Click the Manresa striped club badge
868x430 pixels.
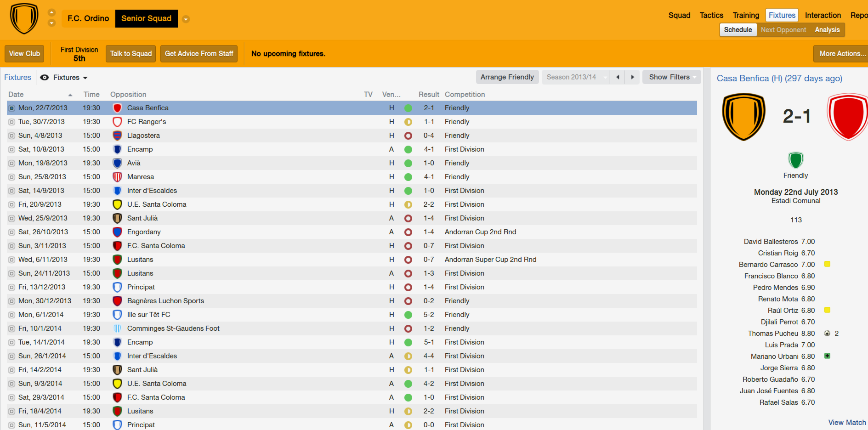point(117,177)
